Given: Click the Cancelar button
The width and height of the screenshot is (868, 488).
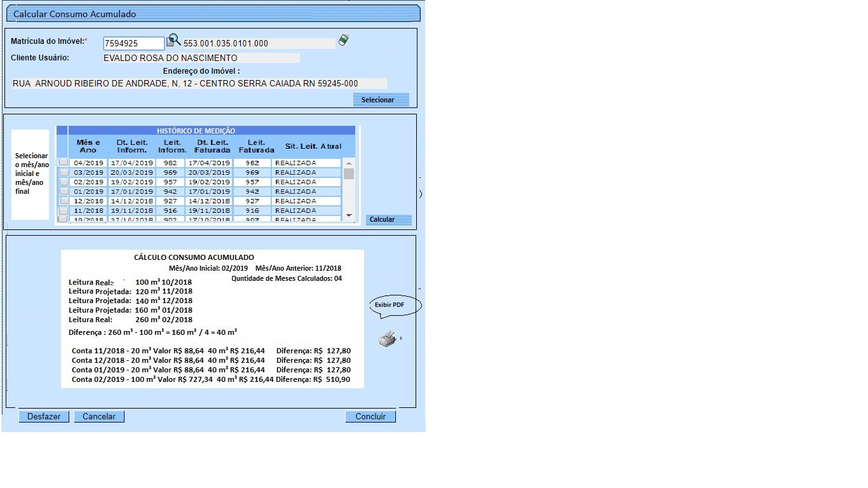Looking at the screenshot, I should tap(99, 417).
